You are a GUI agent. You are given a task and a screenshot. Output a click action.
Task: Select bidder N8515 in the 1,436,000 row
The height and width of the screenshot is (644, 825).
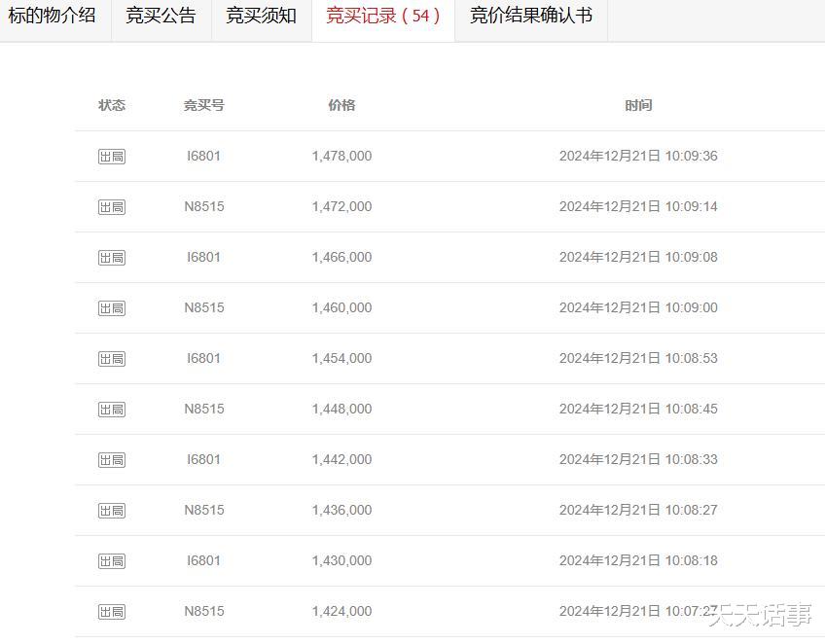pos(204,510)
